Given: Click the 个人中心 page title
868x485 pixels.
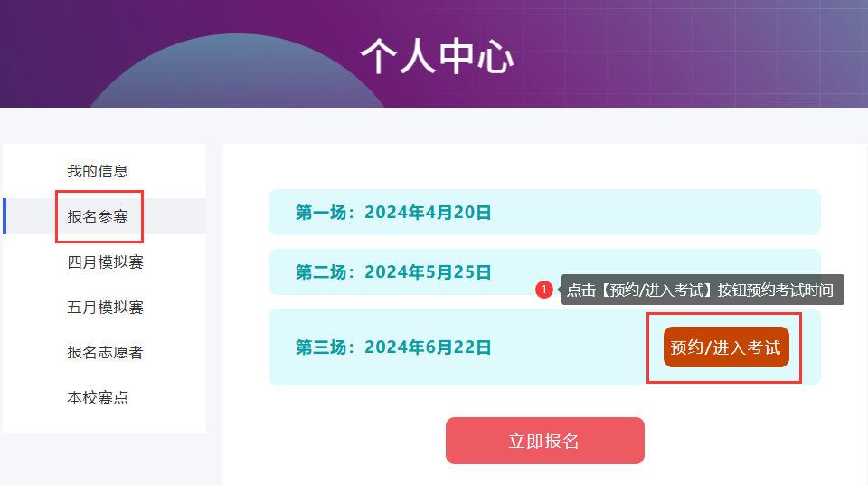Looking at the screenshot, I should (437, 56).
